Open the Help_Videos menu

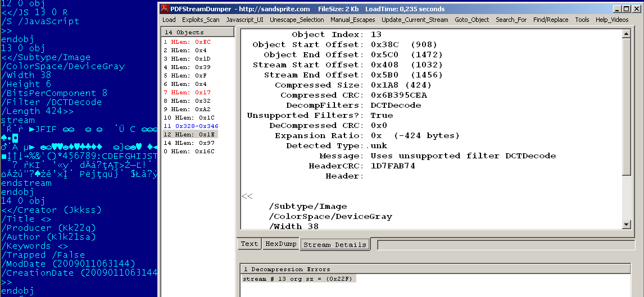click(x=612, y=20)
